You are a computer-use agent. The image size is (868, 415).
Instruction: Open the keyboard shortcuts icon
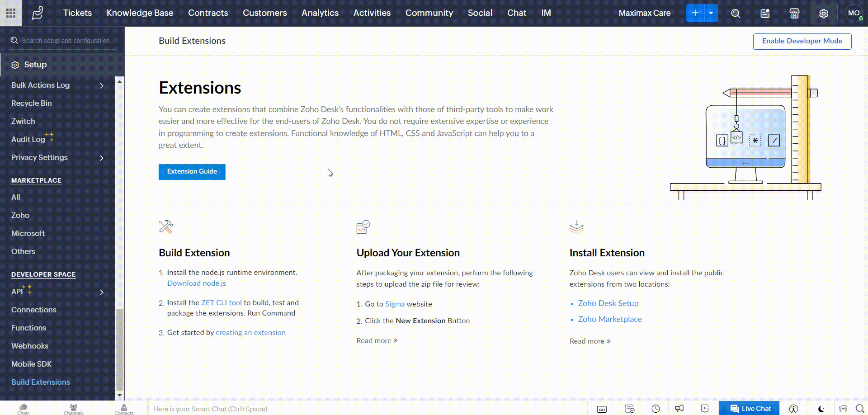pos(602,409)
